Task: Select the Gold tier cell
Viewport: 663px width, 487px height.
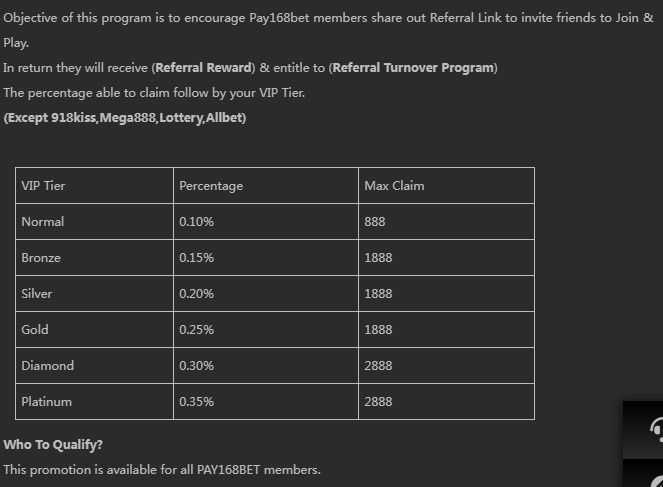Action: coord(35,330)
